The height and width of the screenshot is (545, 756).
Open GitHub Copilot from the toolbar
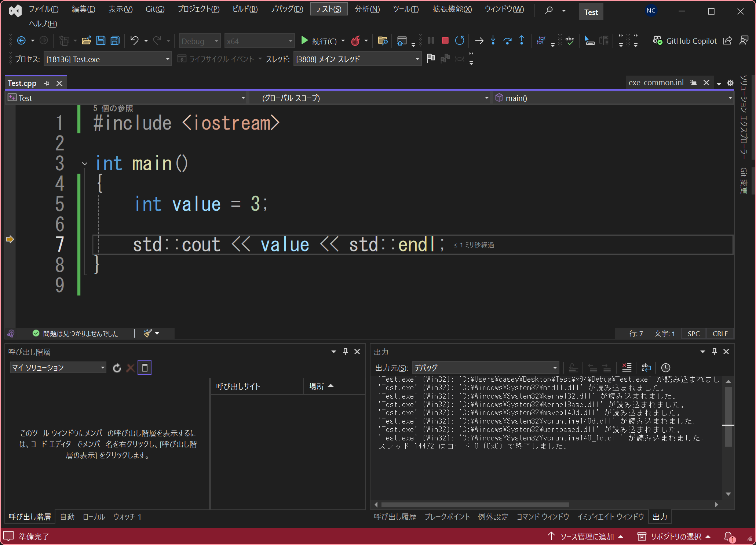pos(684,41)
